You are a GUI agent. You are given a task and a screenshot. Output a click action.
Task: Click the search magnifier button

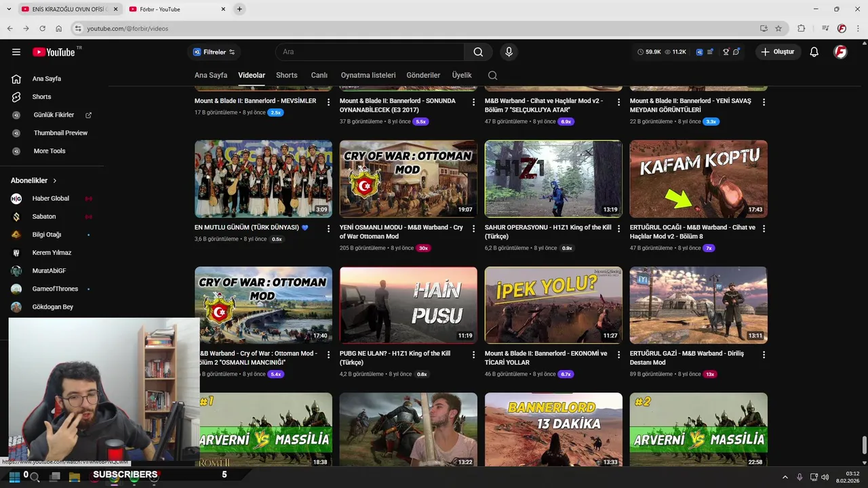pos(478,52)
